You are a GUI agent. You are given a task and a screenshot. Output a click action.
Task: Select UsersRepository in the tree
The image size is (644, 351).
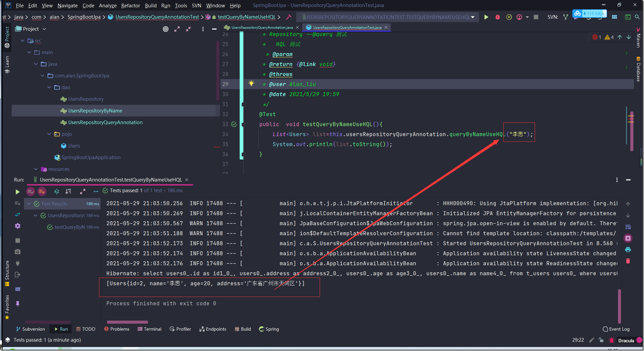pos(86,99)
